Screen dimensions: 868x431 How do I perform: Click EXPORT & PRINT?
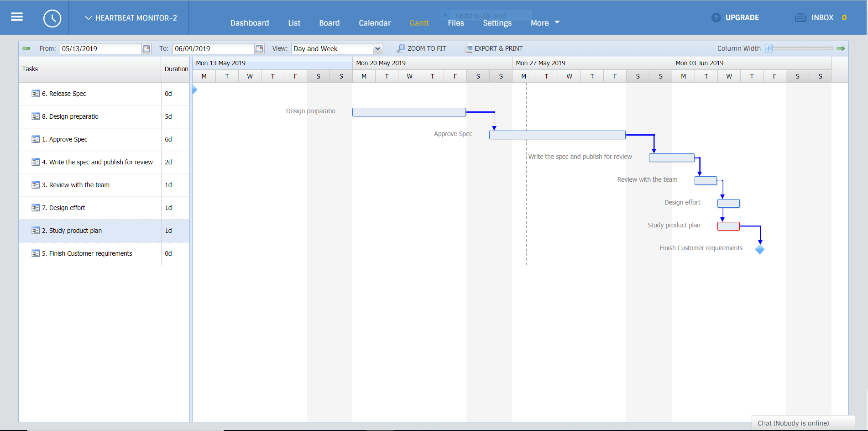(498, 48)
